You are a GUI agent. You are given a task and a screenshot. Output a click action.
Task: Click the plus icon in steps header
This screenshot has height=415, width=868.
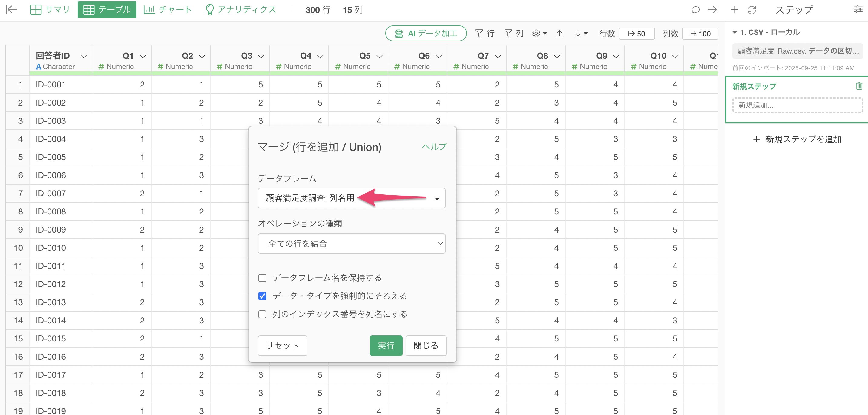pyautogui.click(x=735, y=10)
